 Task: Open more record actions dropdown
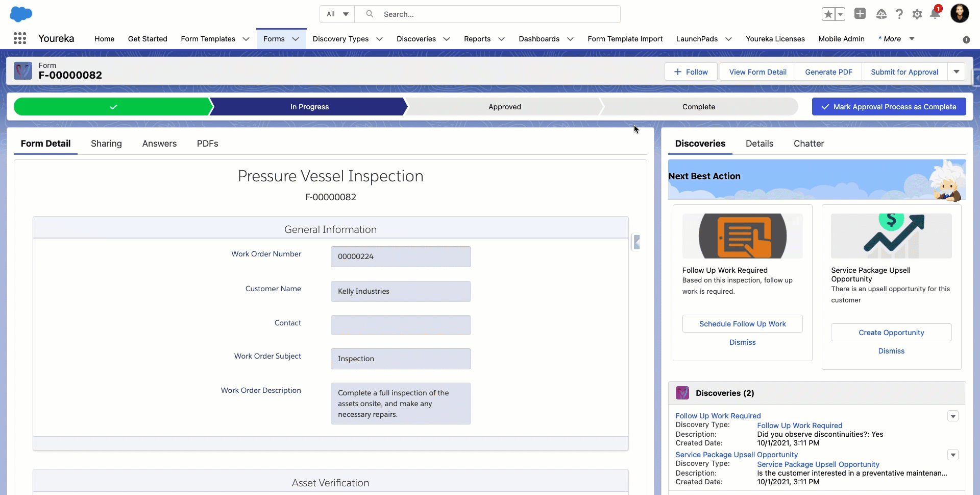[x=957, y=72]
